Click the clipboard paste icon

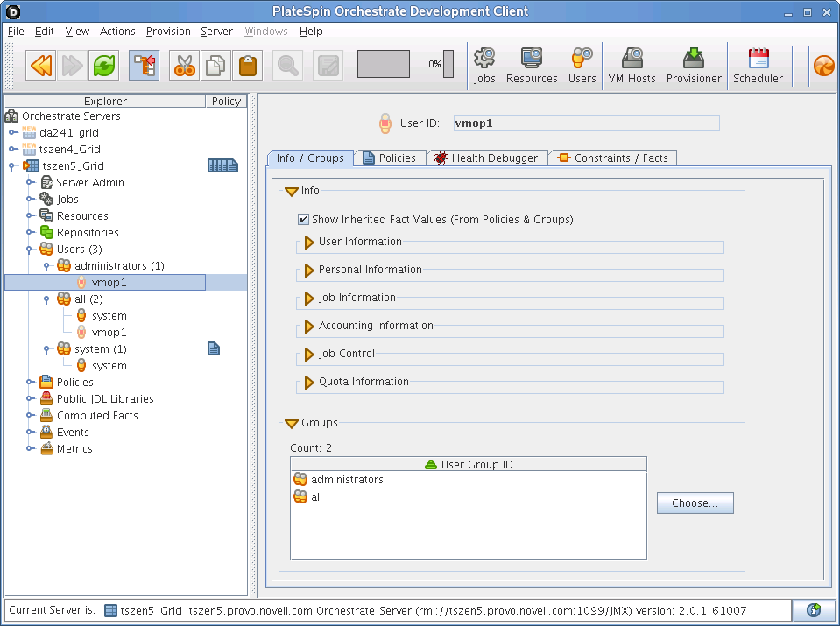[248, 66]
